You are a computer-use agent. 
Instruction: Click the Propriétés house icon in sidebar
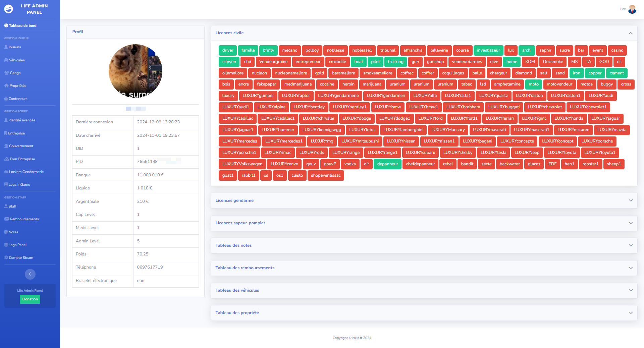point(6,86)
